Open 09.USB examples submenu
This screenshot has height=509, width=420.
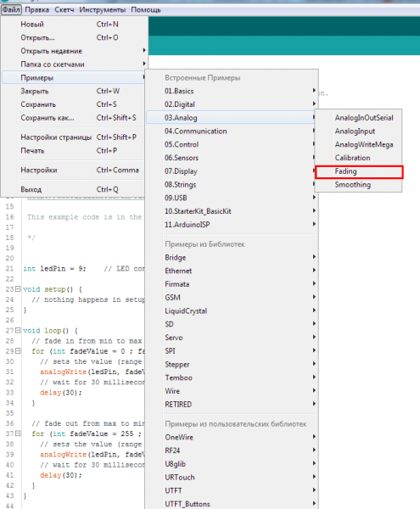232,198
